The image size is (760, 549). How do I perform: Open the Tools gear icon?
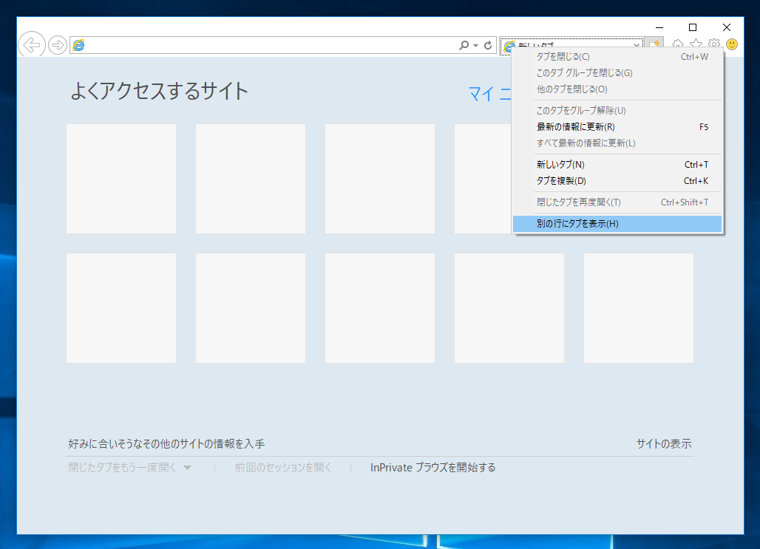[x=714, y=44]
